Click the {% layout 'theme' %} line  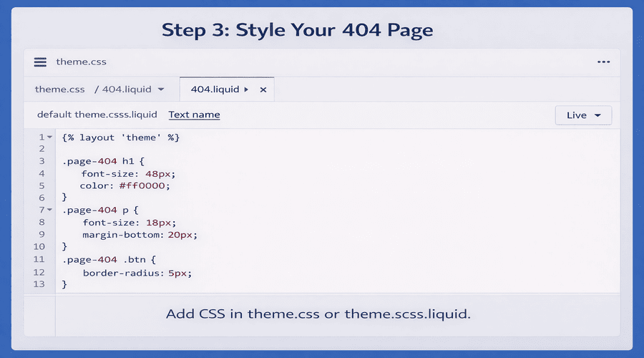[x=121, y=137]
